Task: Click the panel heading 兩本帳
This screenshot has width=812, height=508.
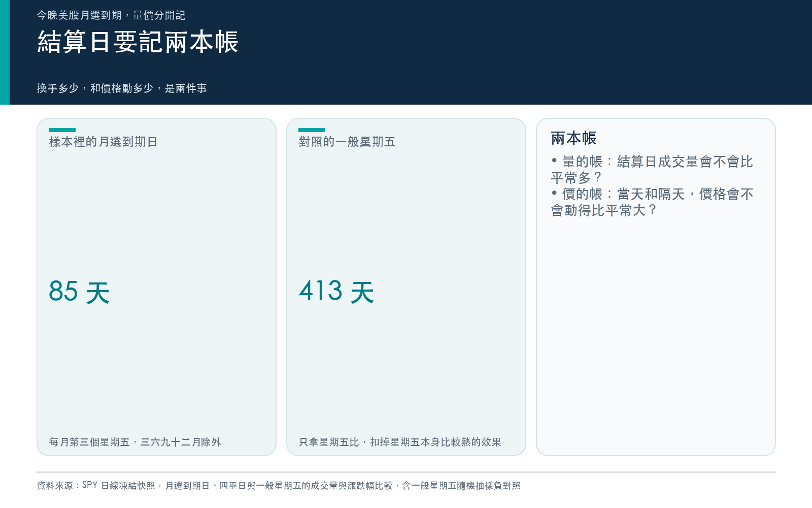Action: pyautogui.click(x=574, y=138)
